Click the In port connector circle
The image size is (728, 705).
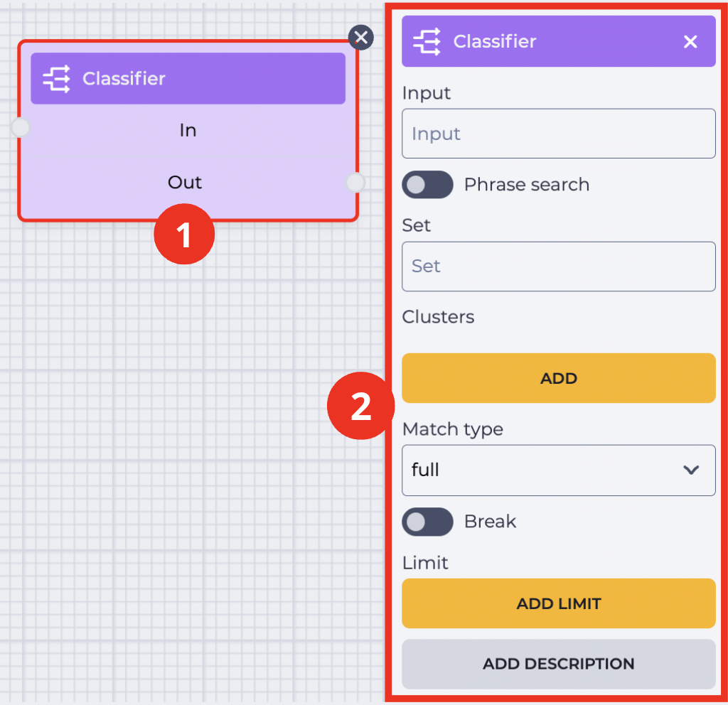tap(21, 128)
